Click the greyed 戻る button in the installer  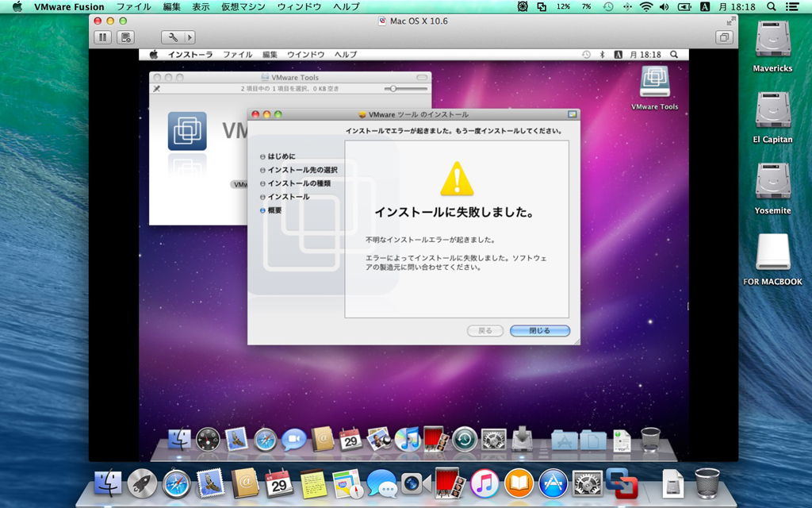(485, 331)
